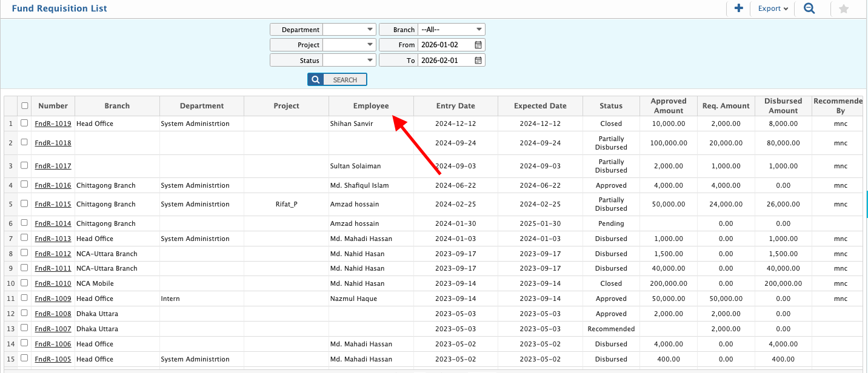Click the Status column header
The height and width of the screenshot is (373, 868).
click(x=610, y=106)
